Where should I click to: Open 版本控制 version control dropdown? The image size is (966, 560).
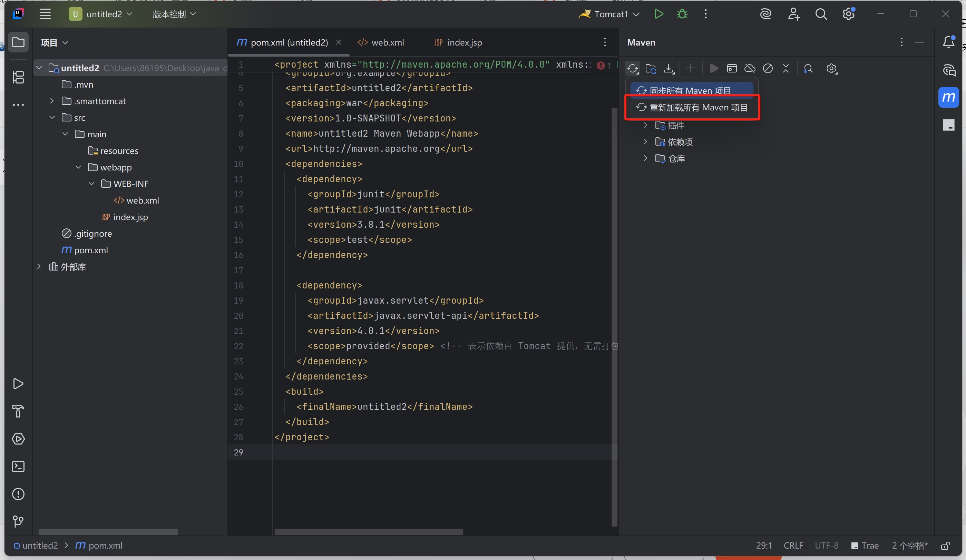coord(174,14)
